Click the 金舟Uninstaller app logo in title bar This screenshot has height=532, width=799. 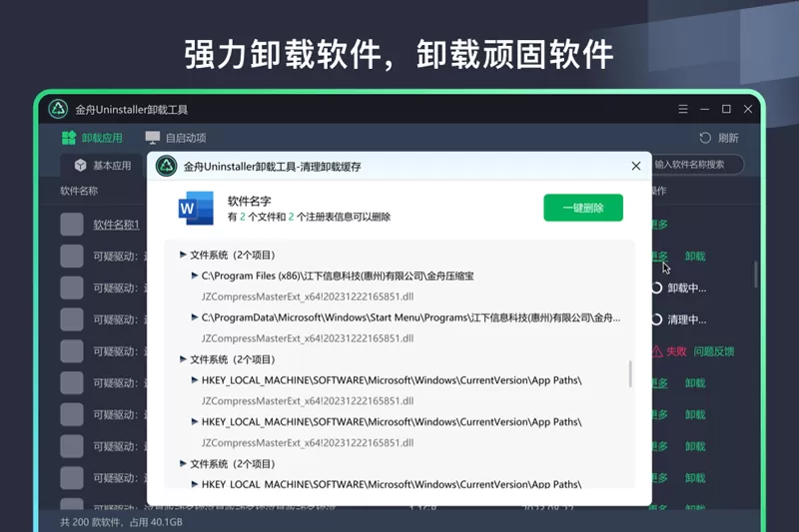point(58,109)
